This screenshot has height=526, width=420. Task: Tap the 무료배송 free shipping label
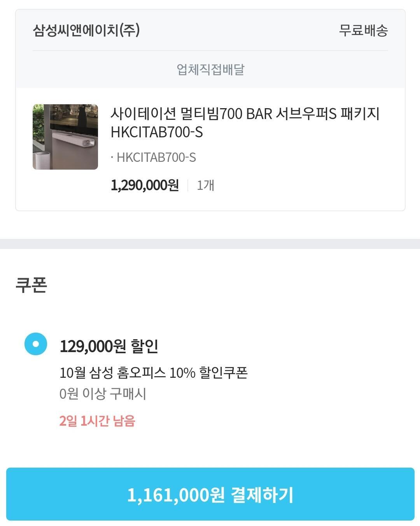pyautogui.click(x=363, y=30)
